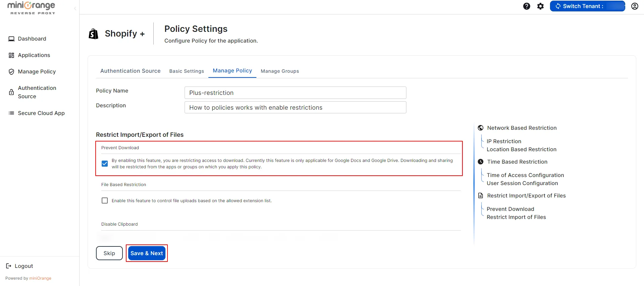Image resolution: width=644 pixels, height=286 pixels.
Task: Jump to IP Restriction section
Action: click(504, 141)
